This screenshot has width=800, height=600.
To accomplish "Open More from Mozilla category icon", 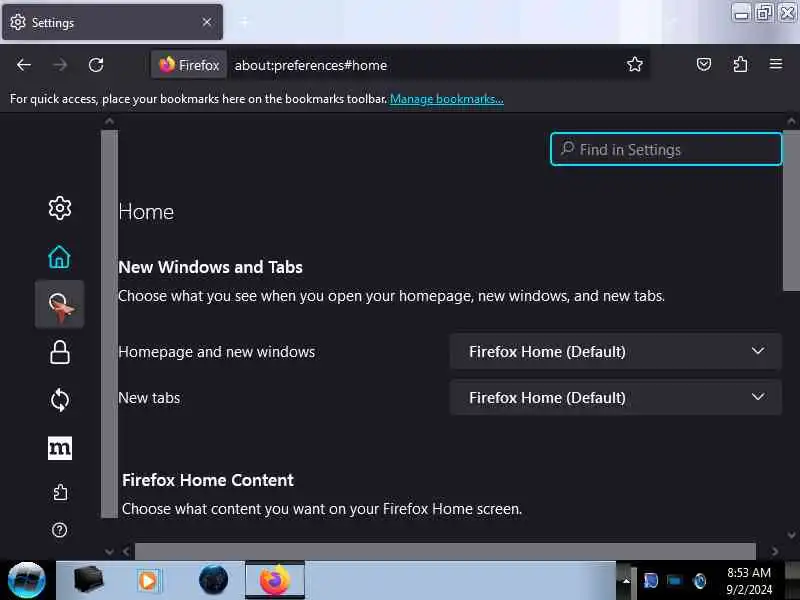I will [60, 448].
